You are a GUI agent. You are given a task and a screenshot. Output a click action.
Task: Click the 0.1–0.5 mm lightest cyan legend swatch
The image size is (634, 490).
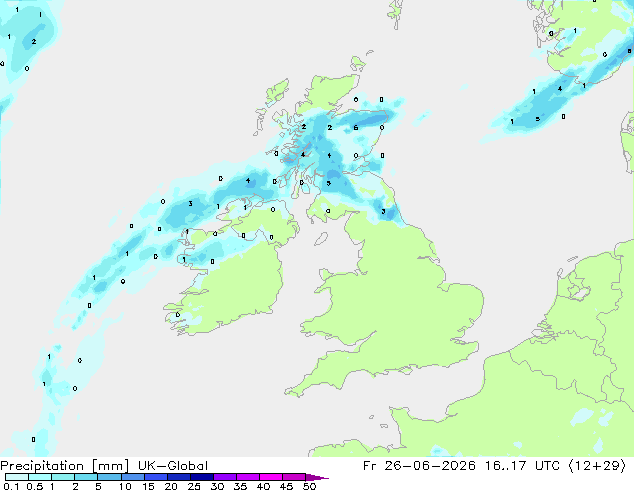click(17, 477)
